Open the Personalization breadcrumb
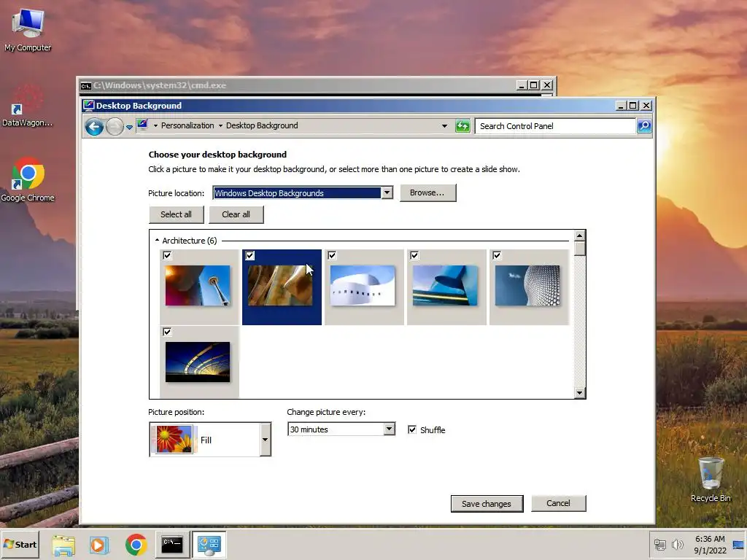 187,125
